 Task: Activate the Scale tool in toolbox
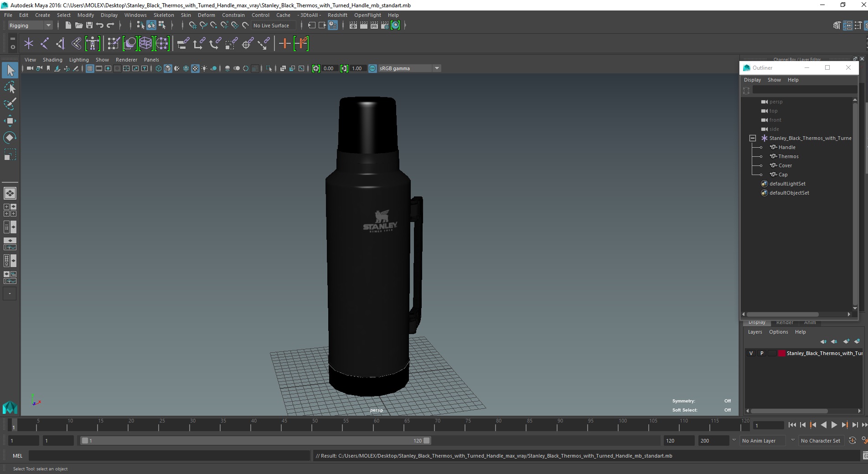(10, 155)
